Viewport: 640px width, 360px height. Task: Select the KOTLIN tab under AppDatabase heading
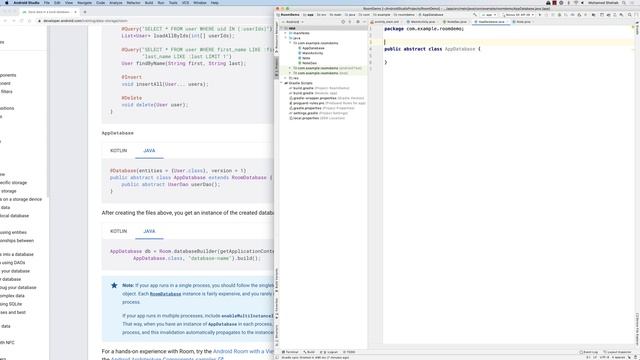pyautogui.click(x=118, y=151)
